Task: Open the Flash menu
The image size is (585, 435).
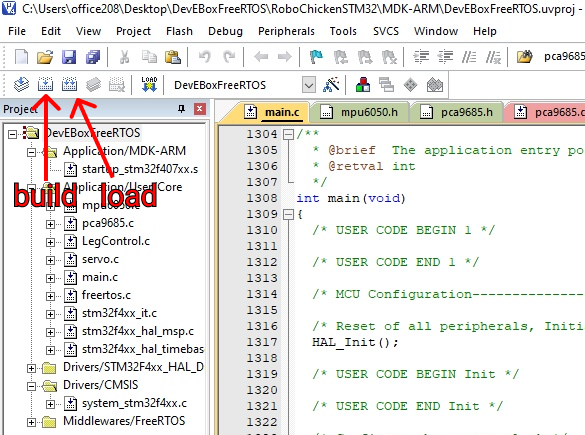Action: coord(179,31)
